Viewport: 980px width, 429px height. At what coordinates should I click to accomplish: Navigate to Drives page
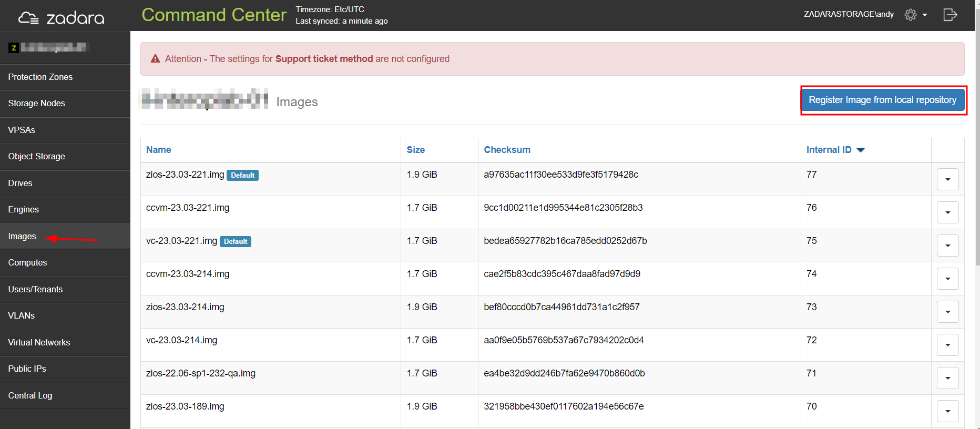(x=65, y=183)
